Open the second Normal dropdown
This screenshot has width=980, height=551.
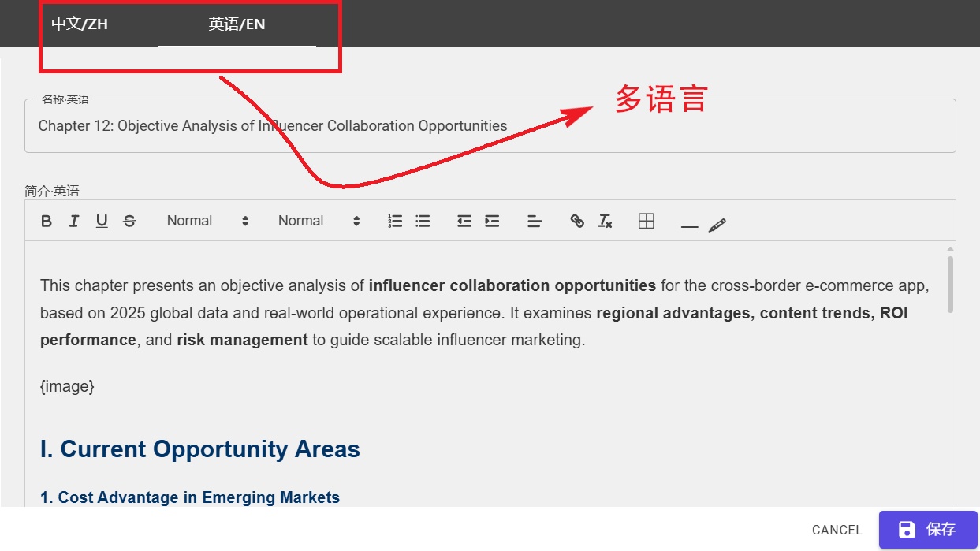pyautogui.click(x=319, y=222)
